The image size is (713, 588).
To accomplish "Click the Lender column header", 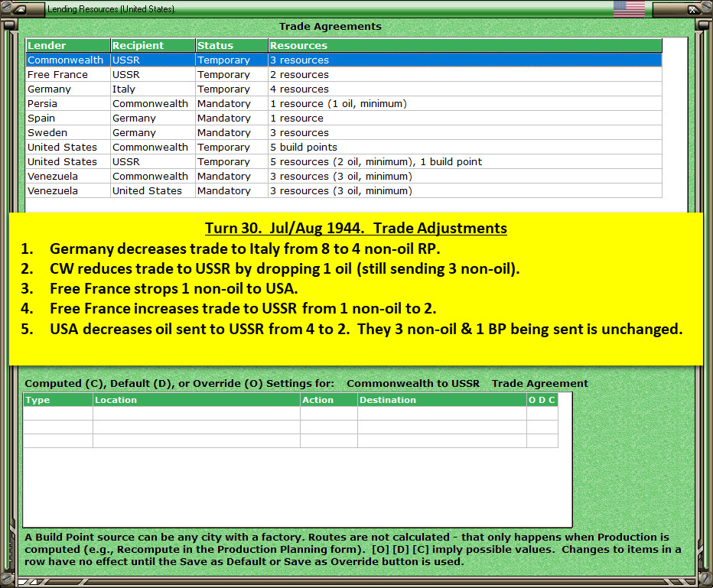I will pos(68,45).
